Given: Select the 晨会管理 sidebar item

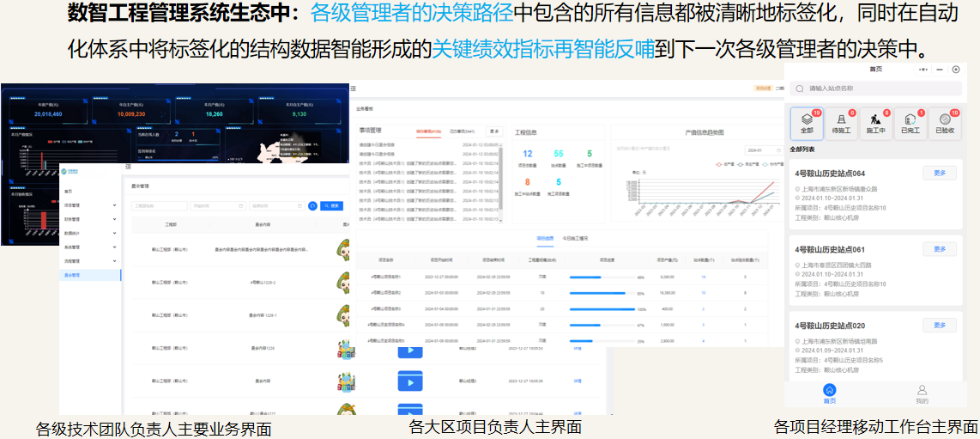Looking at the screenshot, I should [x=77, y=275].
